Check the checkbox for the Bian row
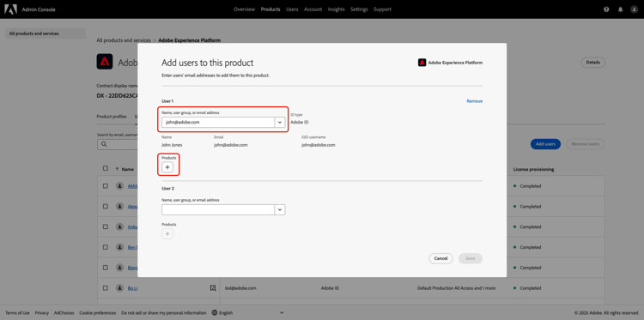 click(x=106, y=268)
